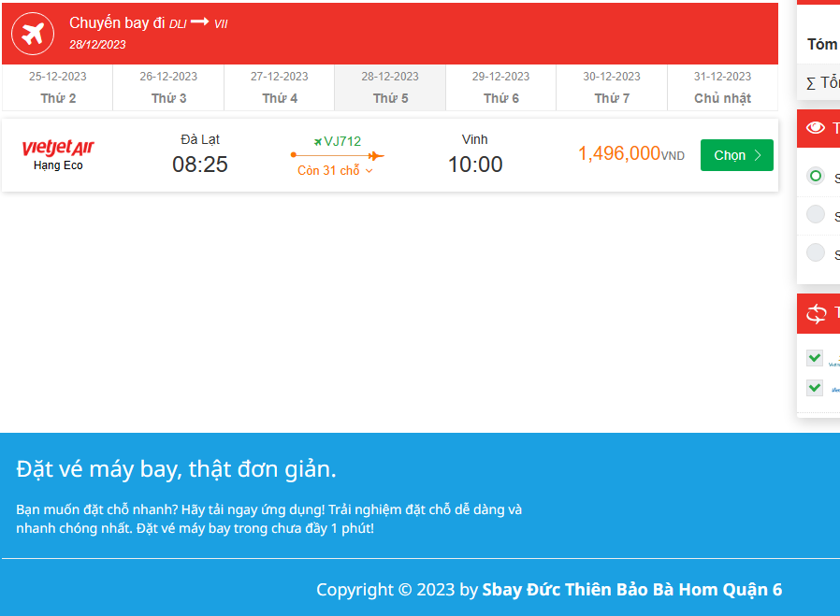Image resolution: width=840 pixels, height=616 pixels.
Task: Expand the Còn 31 chỗ seats dropdown
Action: pos(337,171)
